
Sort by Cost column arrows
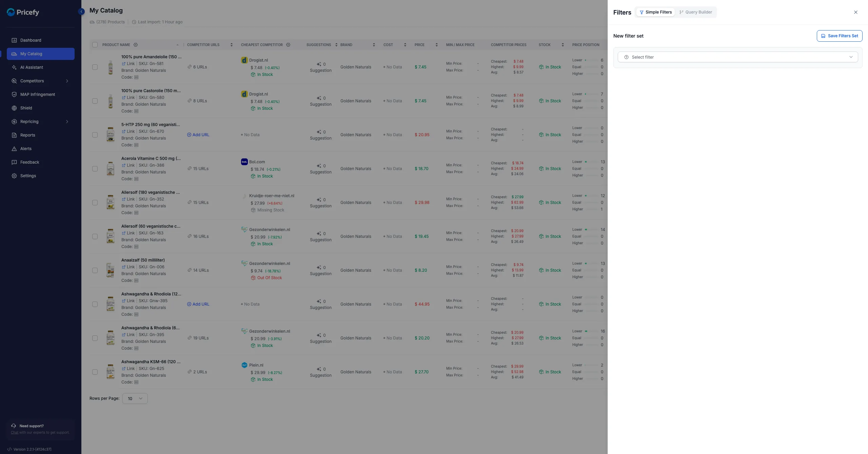pos(405,45)
